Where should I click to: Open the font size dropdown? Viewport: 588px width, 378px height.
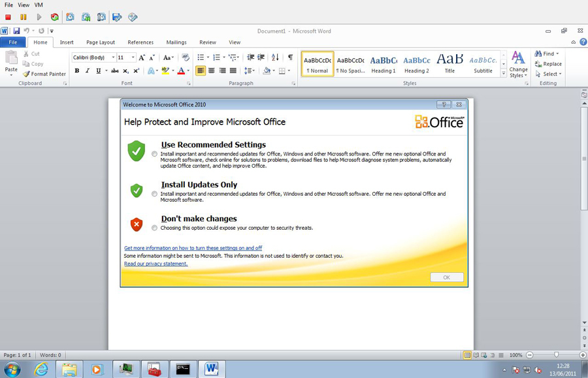(133, 57)
